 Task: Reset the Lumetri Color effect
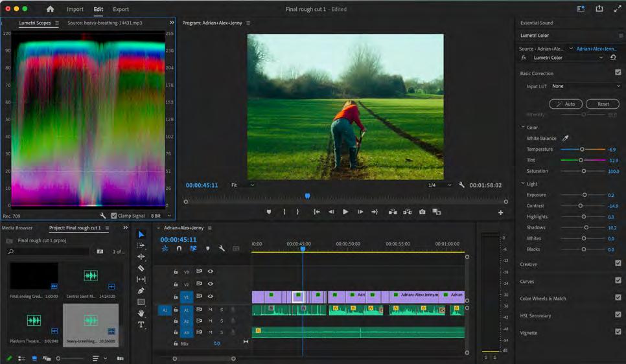[613, 58]
